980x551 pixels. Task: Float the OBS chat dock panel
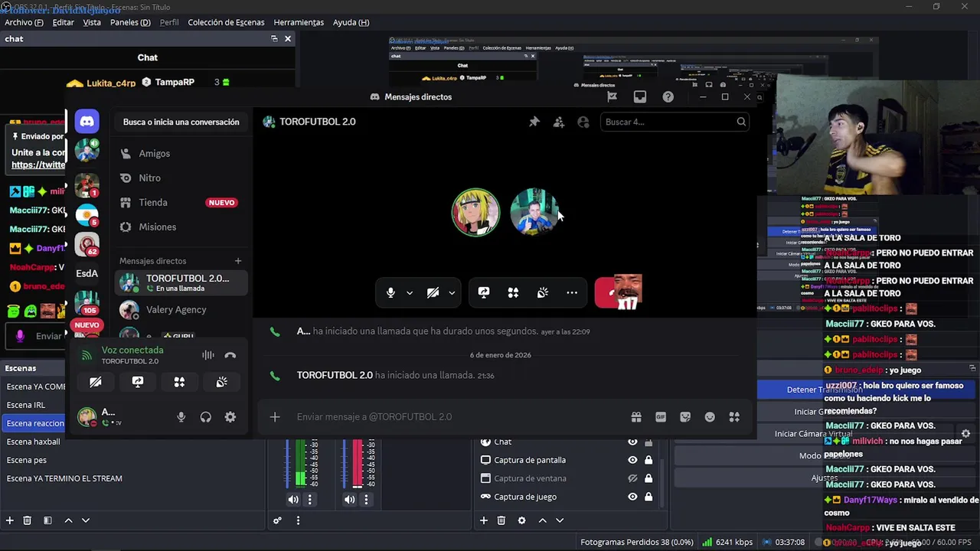click(274, 39)
